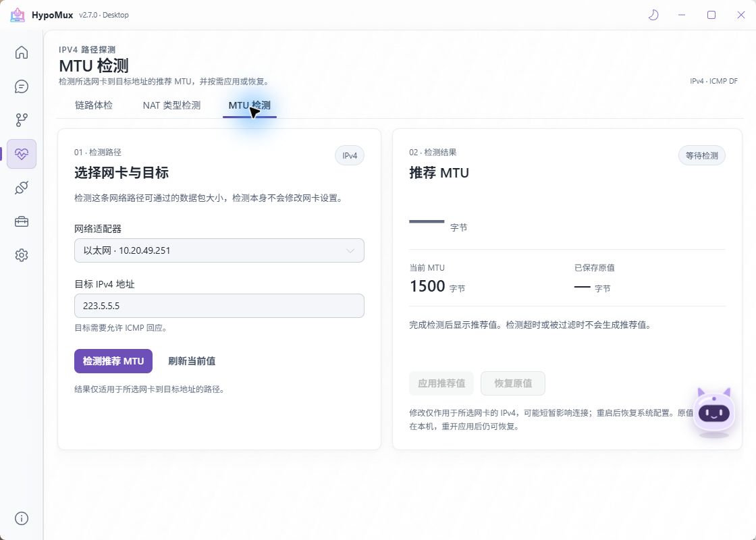Click the 1500 current MTU value
The image size is (756, 540).
pos(427,286)
